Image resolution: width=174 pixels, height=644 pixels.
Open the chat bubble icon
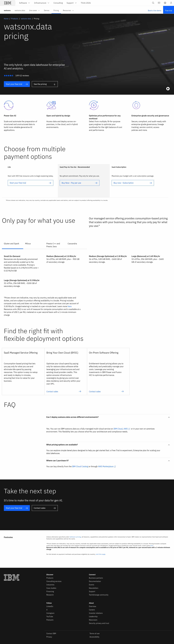(159, 3)
